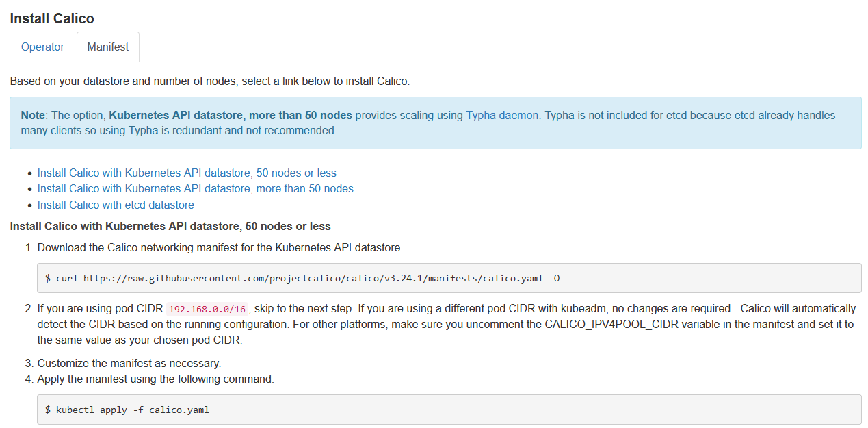
Task: Click bold 'more than 50 nodes' text in note
Action: [231, 115]
